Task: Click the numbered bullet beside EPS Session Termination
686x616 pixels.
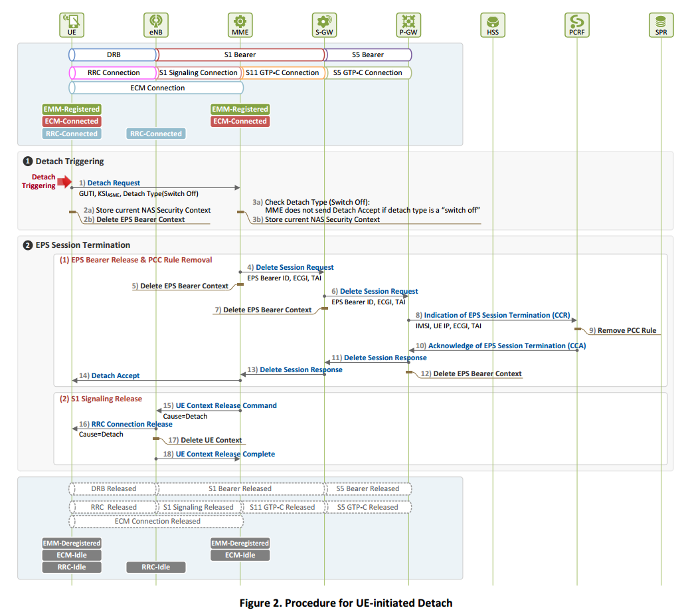Action: (x=28, y=245)
